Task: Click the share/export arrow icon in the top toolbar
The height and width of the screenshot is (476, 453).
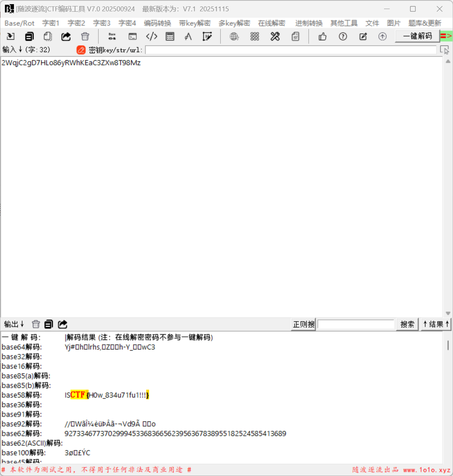Action: coord(66,37)
